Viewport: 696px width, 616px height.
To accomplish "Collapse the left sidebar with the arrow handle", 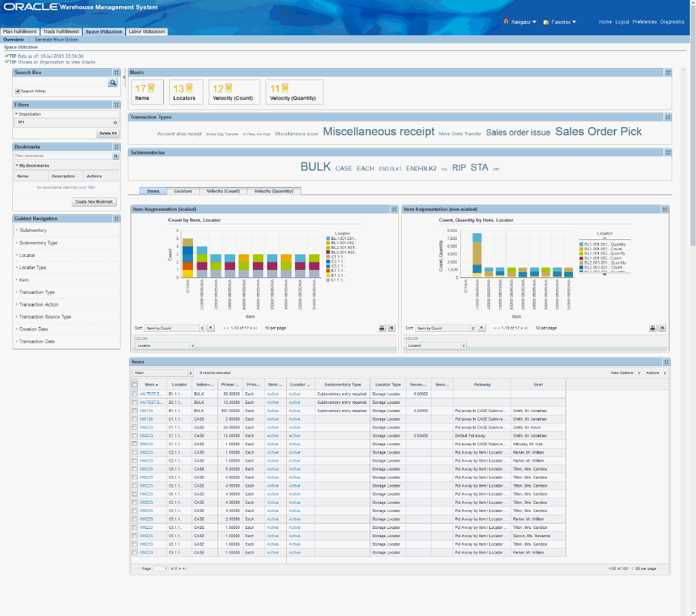I will tap(124, 78).
